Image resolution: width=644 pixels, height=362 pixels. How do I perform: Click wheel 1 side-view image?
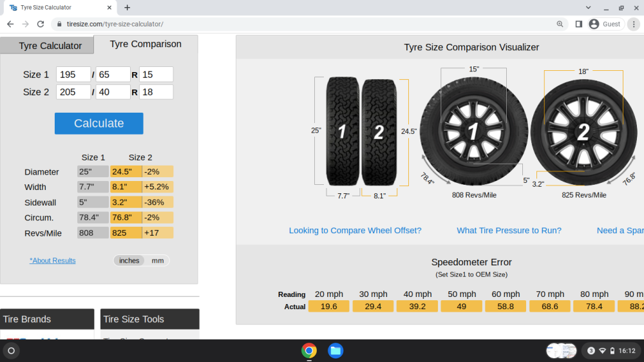pyautogui.click(x=473, y=131)
